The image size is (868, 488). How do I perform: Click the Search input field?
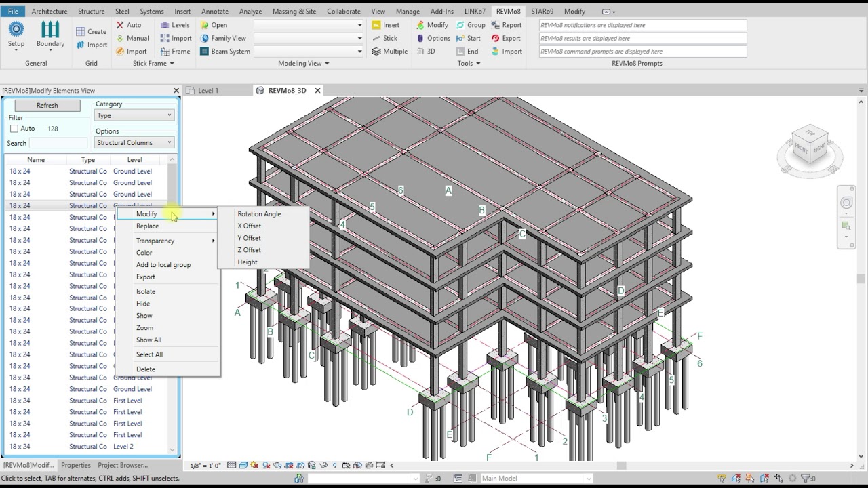coord(58,143)
